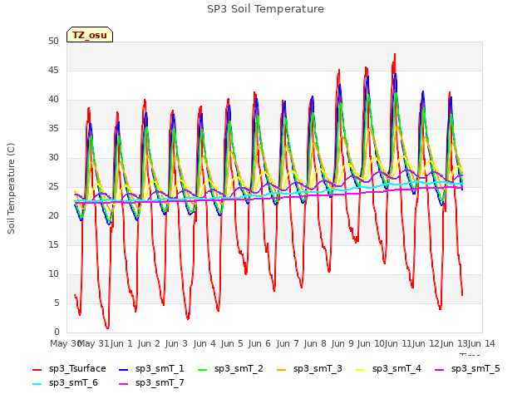This screenshot has width=532, height=399.
Task: Toggle sp3_smT_3 legend entry
Action: point(309,369)
